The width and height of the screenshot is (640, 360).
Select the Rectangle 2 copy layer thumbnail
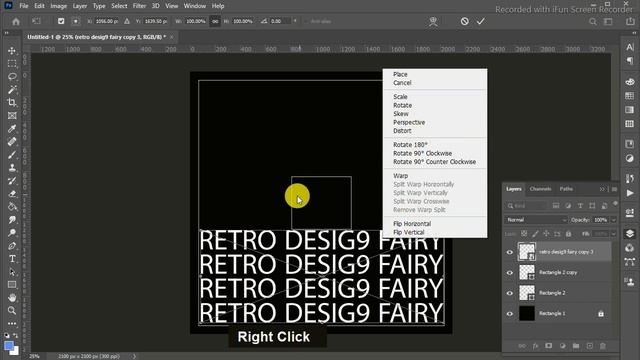tap(527, 272)
